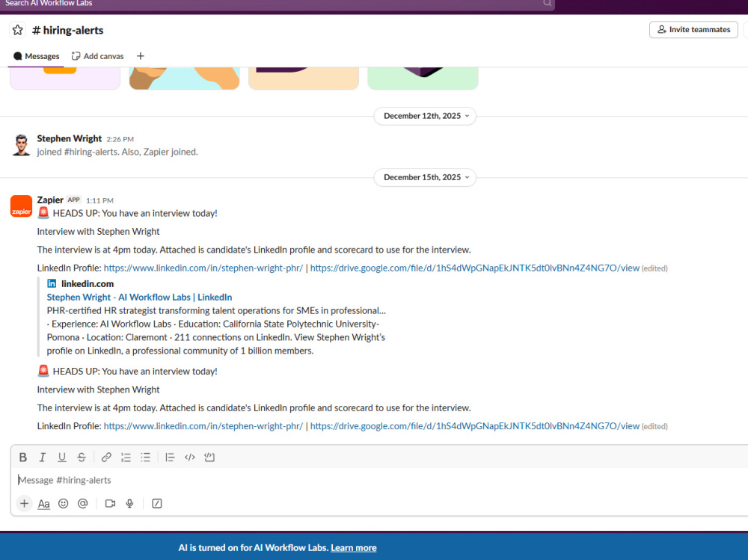The height and width of the screenshot is (560, 748).
Task: Record a video clip
Action: click(x=110, y=504)
